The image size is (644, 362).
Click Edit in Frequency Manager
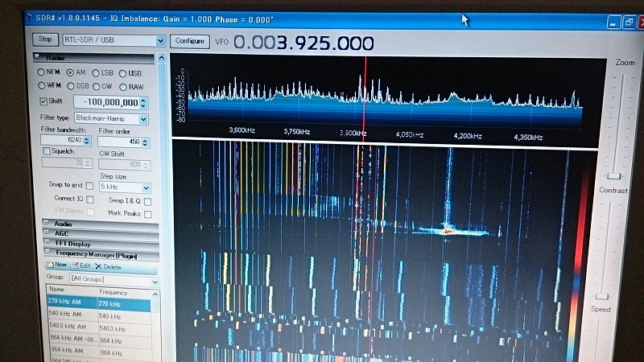point(80,265)
